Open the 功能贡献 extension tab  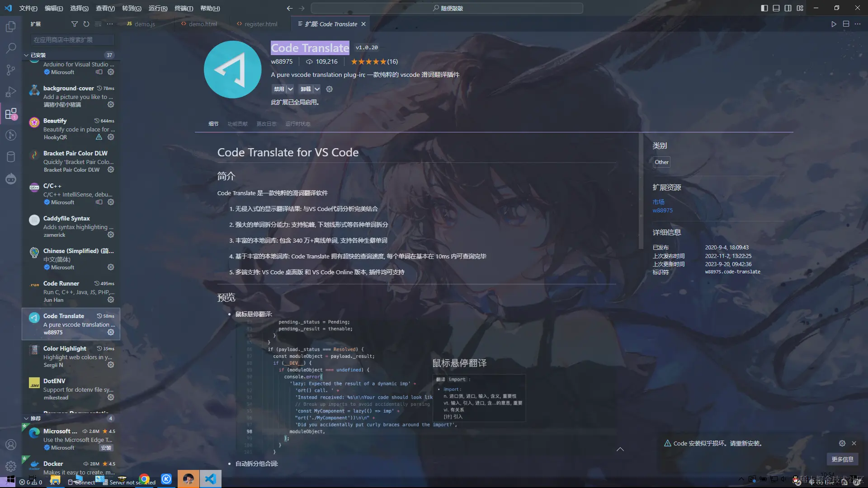(237, 124)
